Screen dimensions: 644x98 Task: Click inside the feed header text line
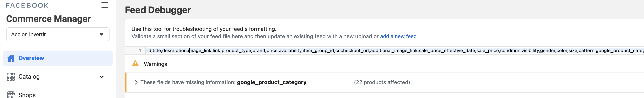tap(300, 51)
